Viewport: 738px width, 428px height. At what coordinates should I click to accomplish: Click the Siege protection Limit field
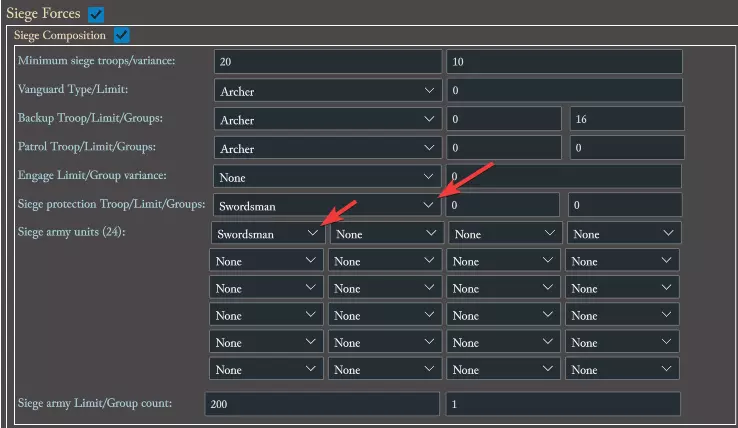pyautogui.click(x=503, y=205)
